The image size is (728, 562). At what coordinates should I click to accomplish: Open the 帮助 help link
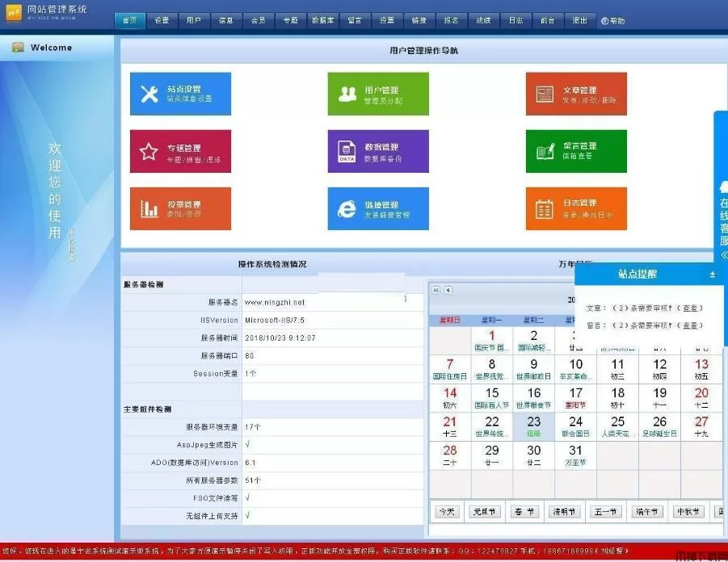pyautogui.click(x=612, y=21)
